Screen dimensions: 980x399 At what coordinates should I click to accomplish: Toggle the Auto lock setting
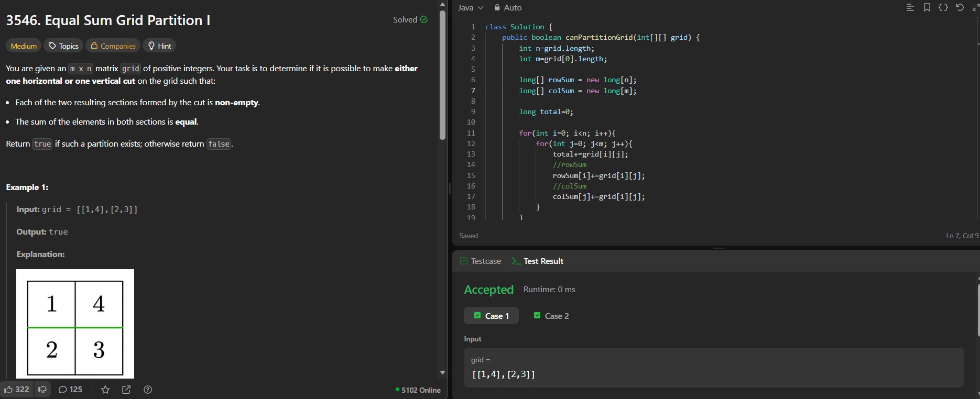point(508,7)
